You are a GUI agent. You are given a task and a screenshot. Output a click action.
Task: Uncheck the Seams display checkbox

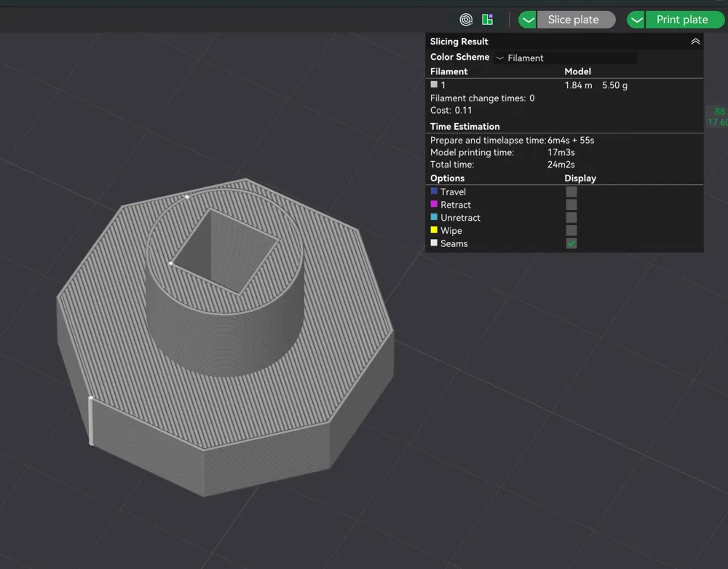click(571, 243)
